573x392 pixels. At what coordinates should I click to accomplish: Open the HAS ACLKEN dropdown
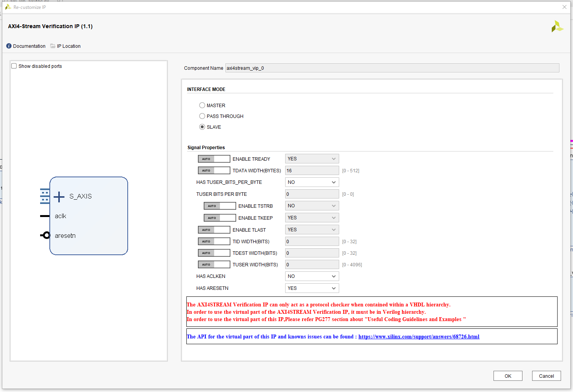(x=312, y=276)
